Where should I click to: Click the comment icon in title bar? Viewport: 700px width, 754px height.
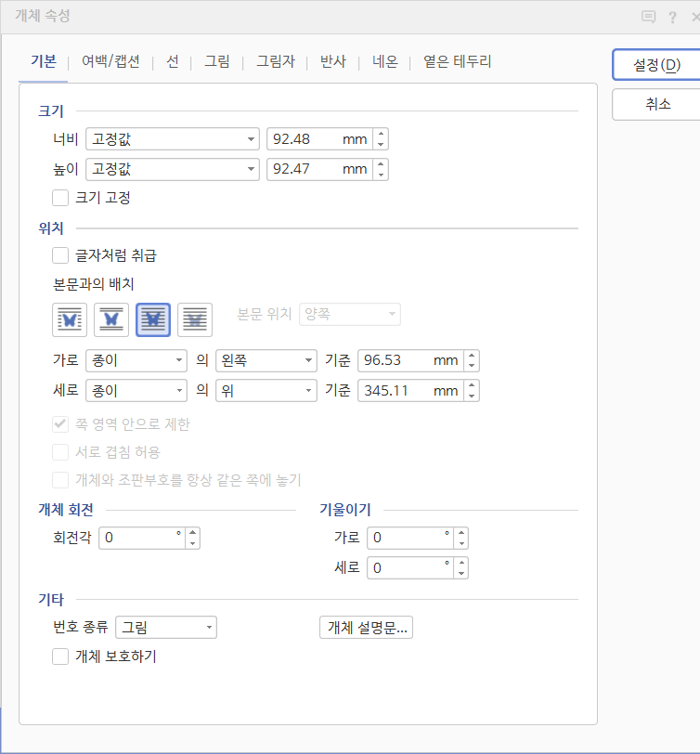click(x=648, y=18)
